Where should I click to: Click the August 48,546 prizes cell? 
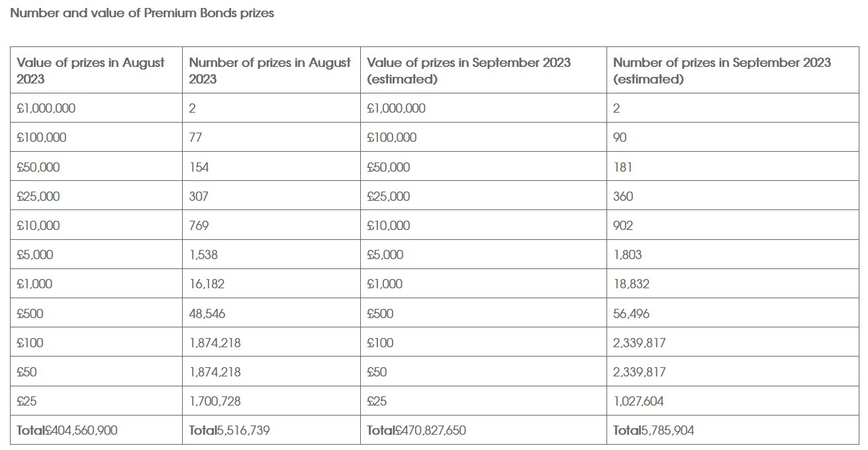click(x=271, y=313)
